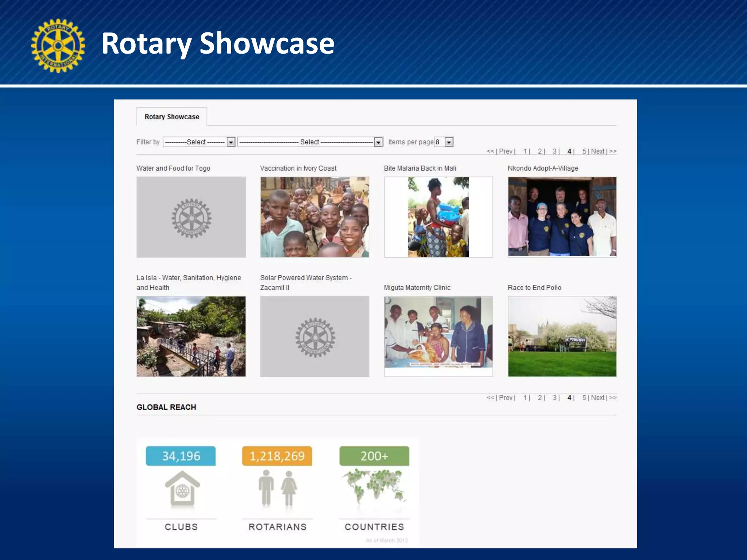Screen dimensions: 747x560
Task: Click the clubs house icon
Action: pos(182,489)
